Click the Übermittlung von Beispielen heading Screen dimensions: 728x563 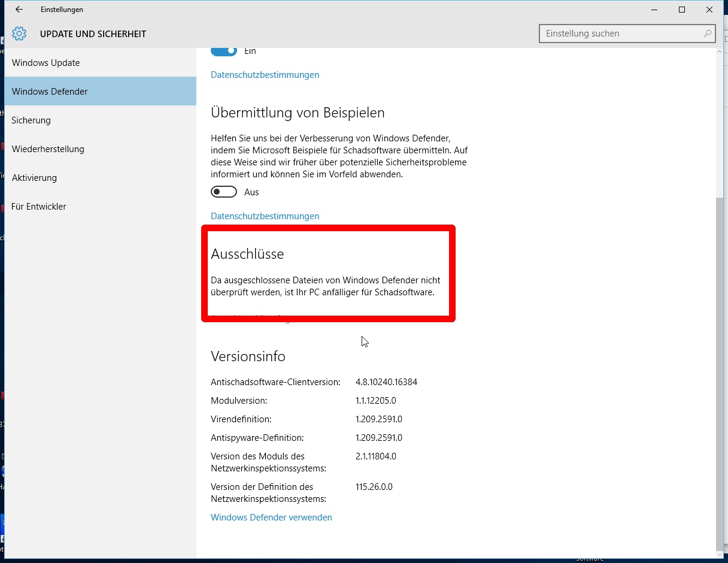[298, 113]
